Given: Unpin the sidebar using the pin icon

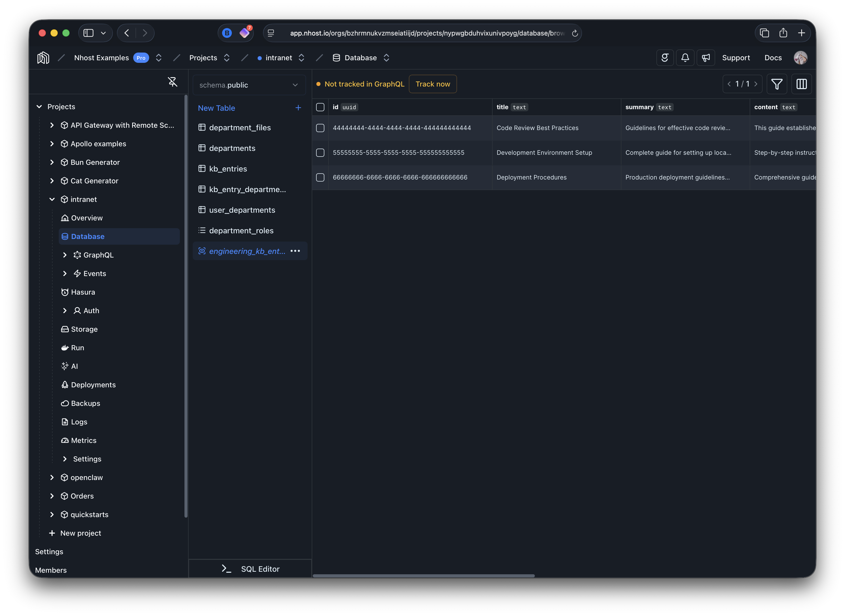Looking at the screenshot, I should click(173, 81).
